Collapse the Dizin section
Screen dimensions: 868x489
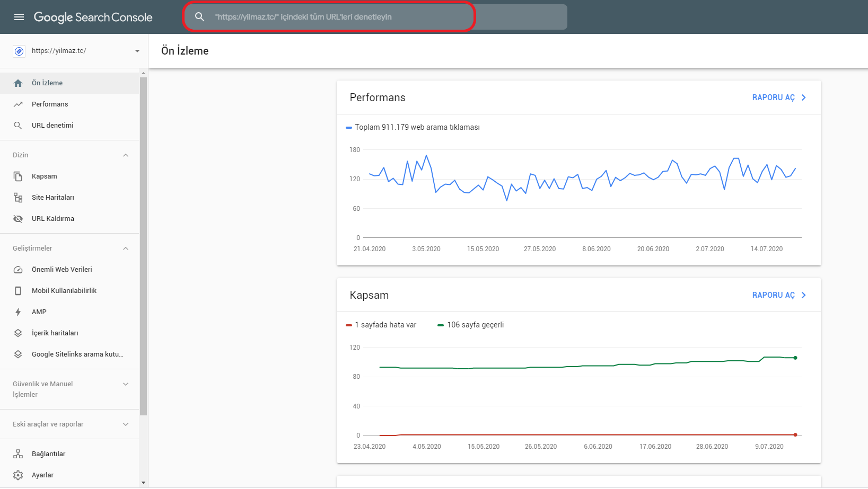click(x=126, y=155)
